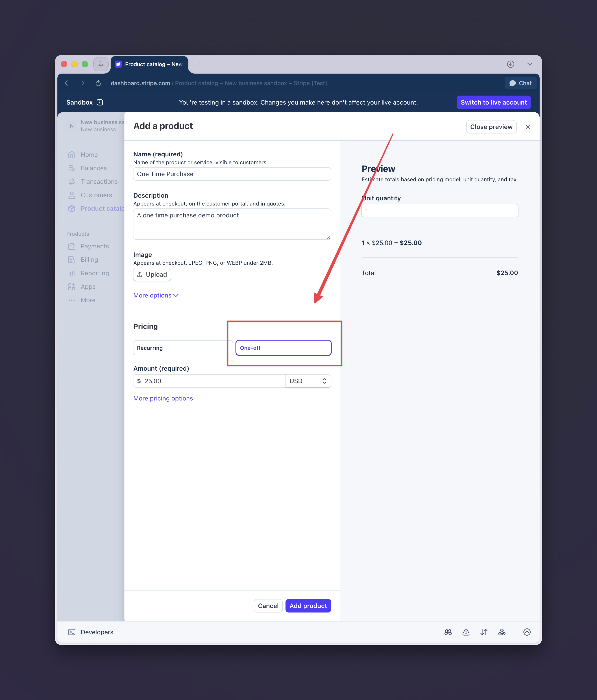Select the Product catalog browser tab
Image resolution: width=597 pixels, height=700 pixels.
[150, 64]
